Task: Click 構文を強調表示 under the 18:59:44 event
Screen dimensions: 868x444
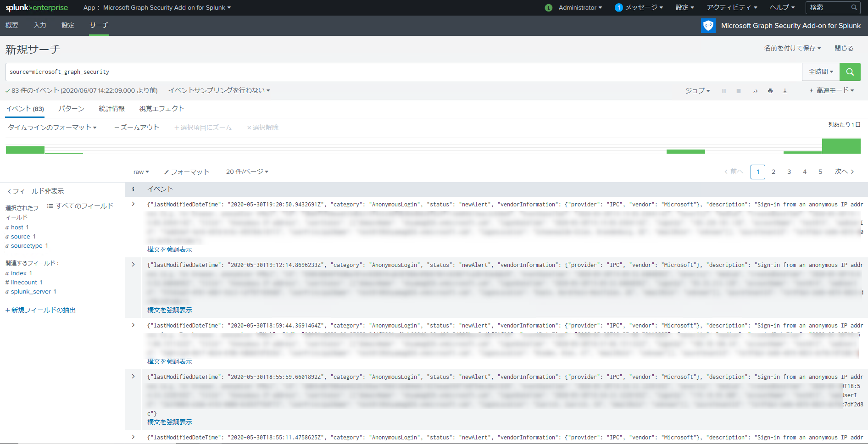Action: [x=170, y=361]
